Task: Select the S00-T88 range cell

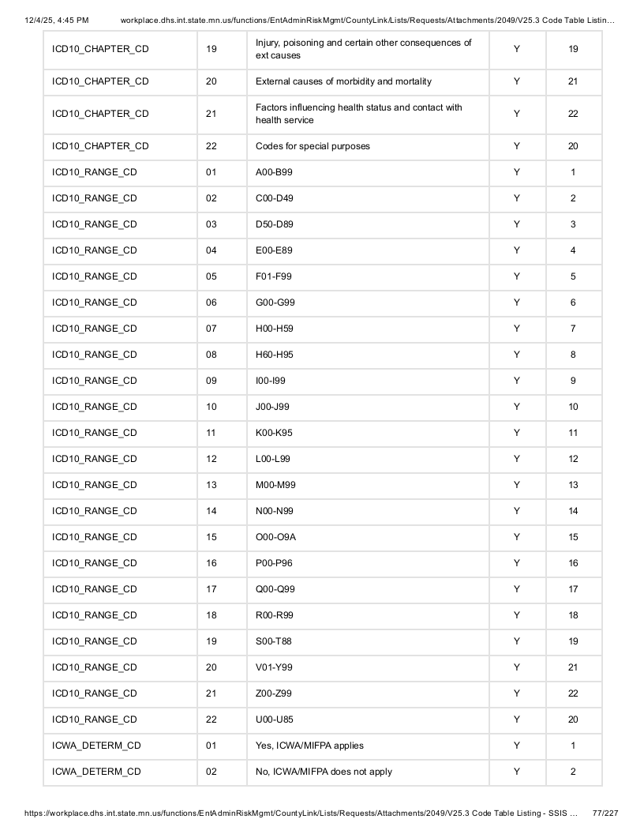Action: (x=368, y=641)
